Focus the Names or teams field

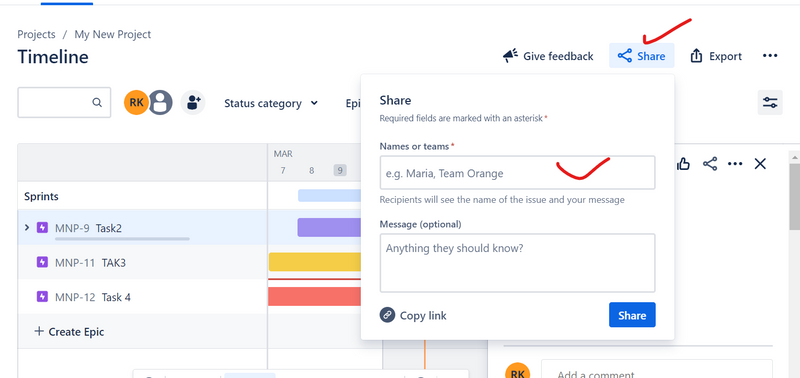coord(517,173)
